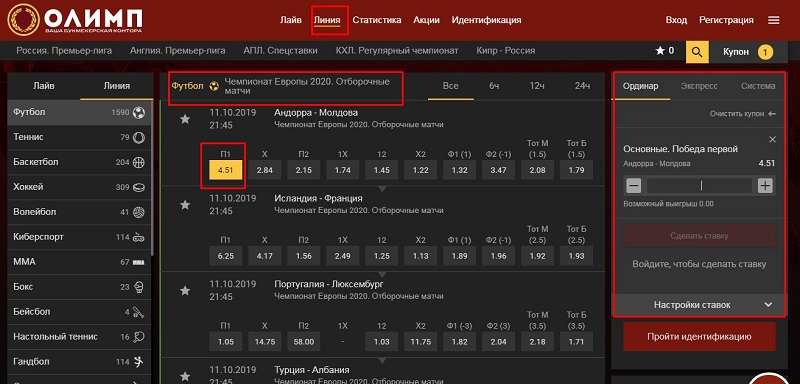This screenshot has width=800, height=384.
Task: Click the stake amount input field
Action: point(699,186)
